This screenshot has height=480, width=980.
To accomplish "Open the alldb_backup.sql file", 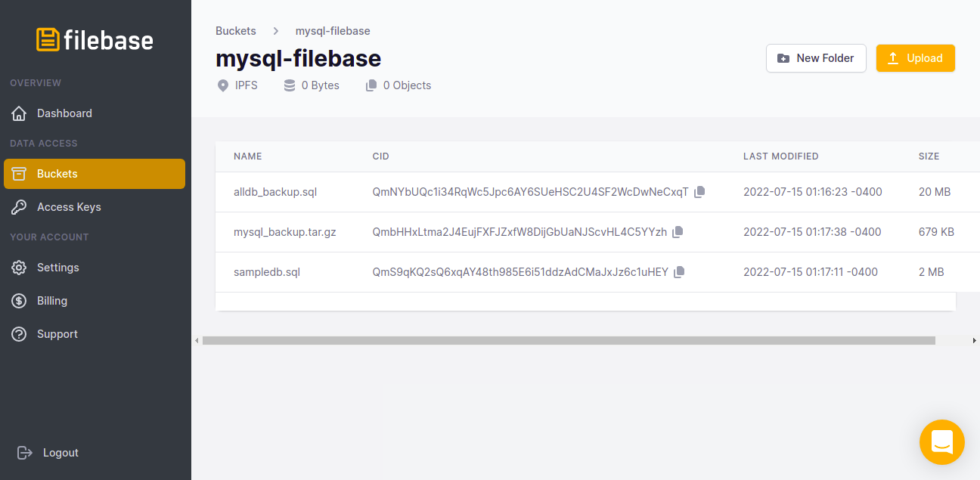I will click(275, 192).
